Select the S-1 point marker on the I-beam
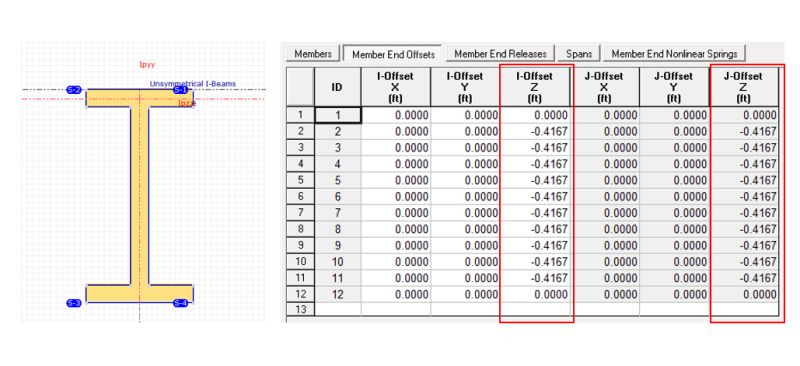800x366 pixels. (x=181, y=90)
